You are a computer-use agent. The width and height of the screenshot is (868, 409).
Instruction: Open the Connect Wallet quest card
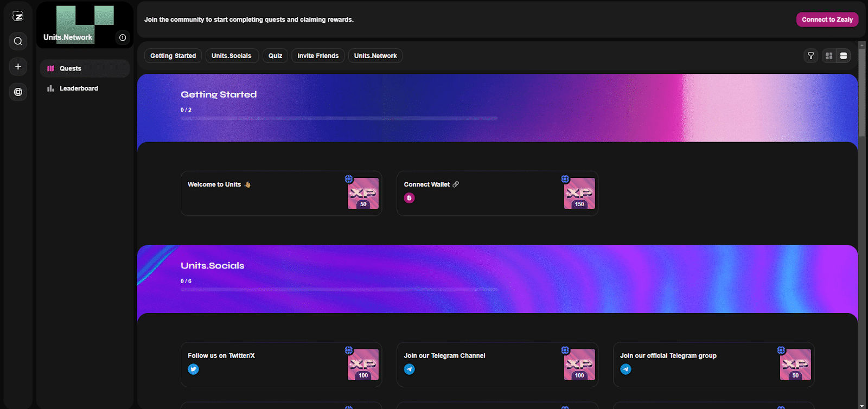point(497,194)
